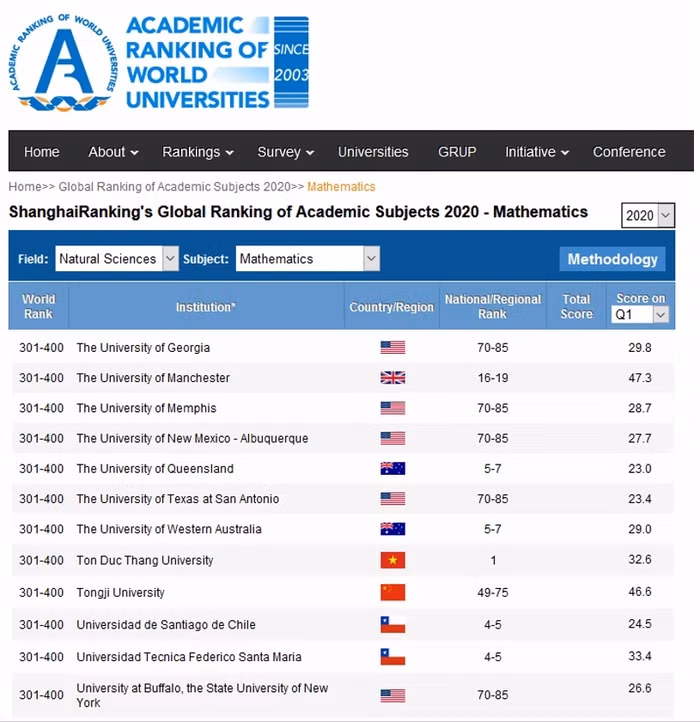Click US flag next to University of Georgia
Viewport: 700px width, 722px height.
click(392, 348)
